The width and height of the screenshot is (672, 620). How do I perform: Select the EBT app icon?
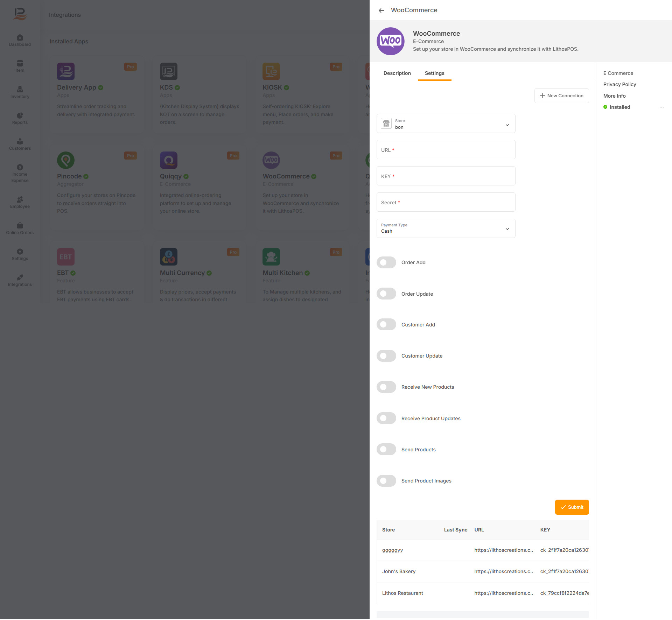click(x=66, y=257)
